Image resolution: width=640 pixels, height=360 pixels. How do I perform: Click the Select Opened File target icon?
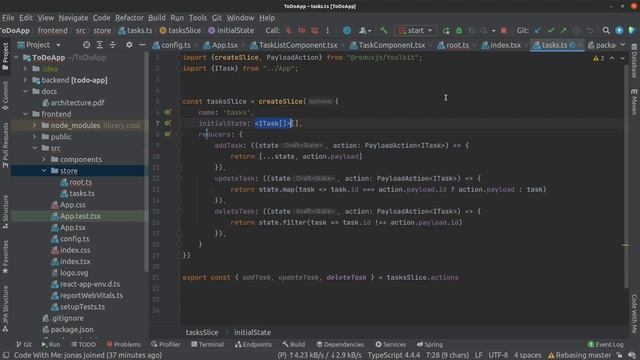click(x=87, y=45)
